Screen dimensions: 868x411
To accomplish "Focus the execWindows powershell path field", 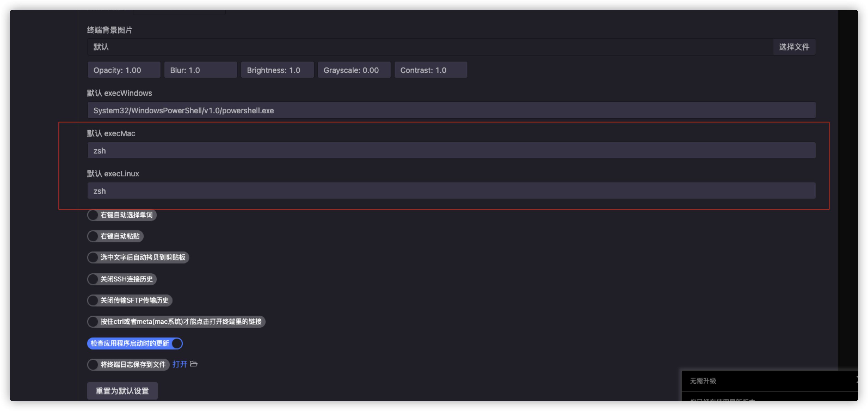I will [x=451, y=111].
